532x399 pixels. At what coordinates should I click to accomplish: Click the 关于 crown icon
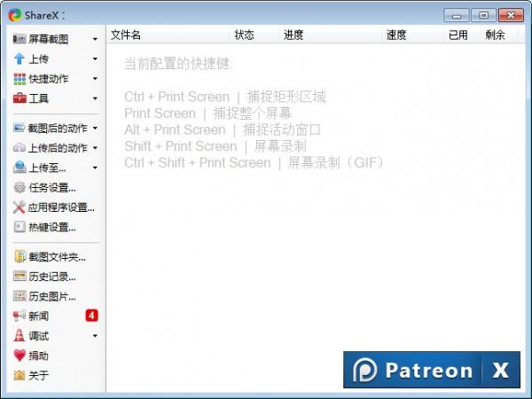point(20,375)
